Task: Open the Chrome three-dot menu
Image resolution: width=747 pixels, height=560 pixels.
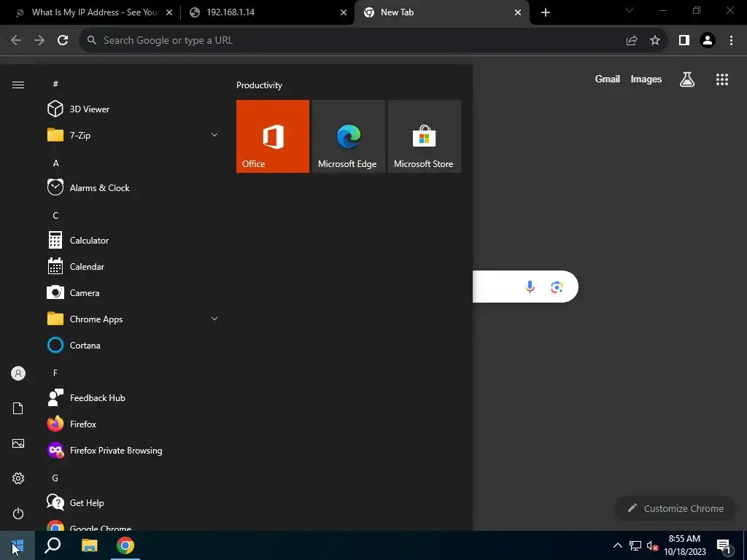Action: tap(731, 41)
